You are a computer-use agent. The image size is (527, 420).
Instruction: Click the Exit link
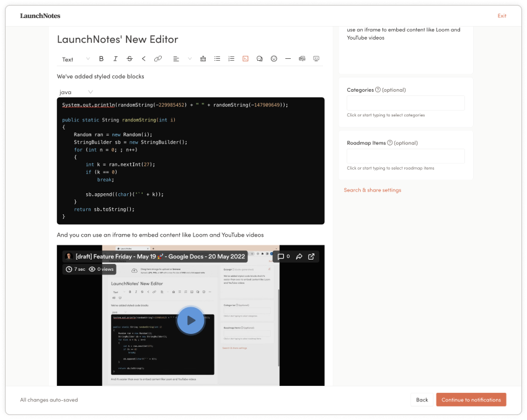pos(502,15)
